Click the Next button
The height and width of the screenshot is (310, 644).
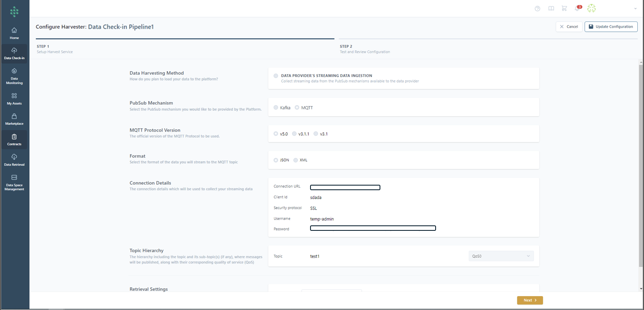point(530,300)
